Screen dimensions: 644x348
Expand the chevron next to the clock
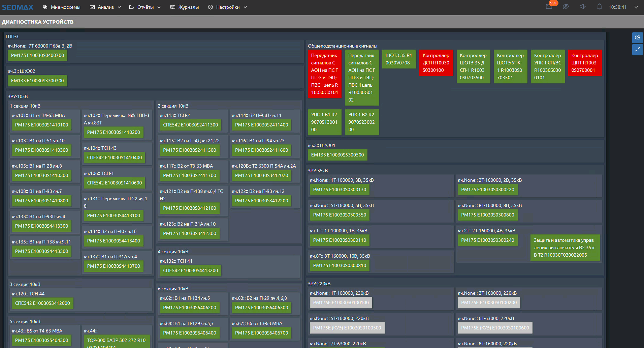click(x=636, y=7)
